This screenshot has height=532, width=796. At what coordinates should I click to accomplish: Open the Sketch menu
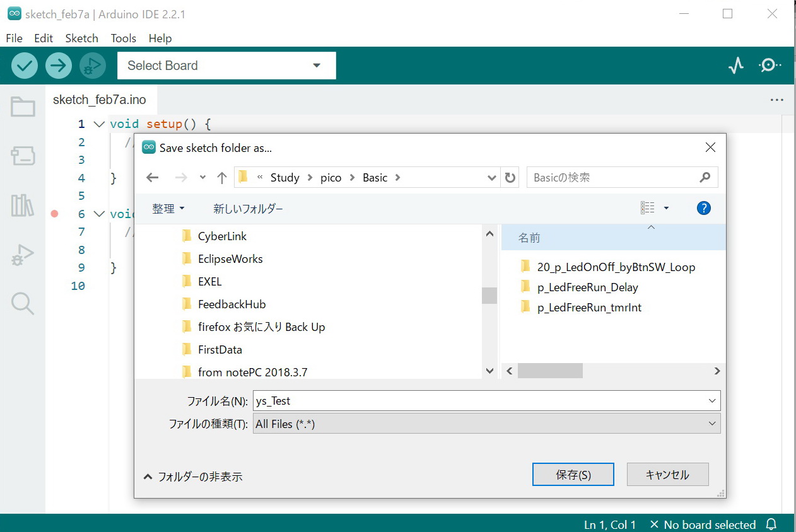[82, 38]
